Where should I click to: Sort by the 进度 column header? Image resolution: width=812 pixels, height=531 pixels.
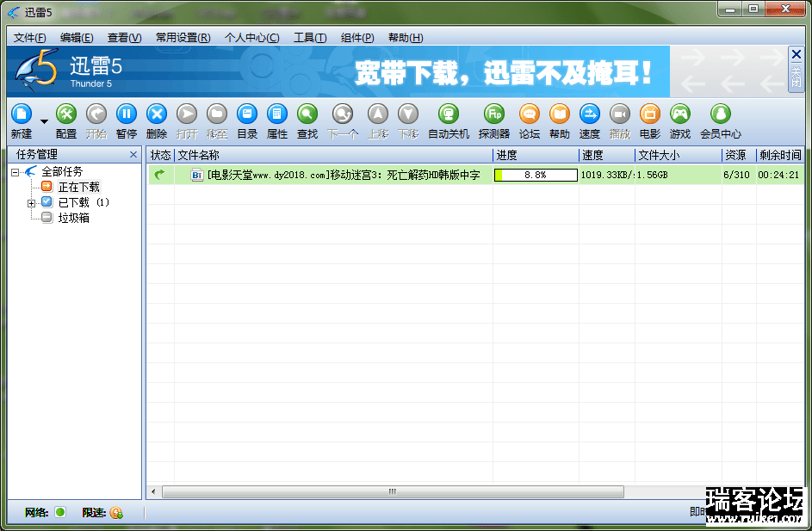click(536, 155)
